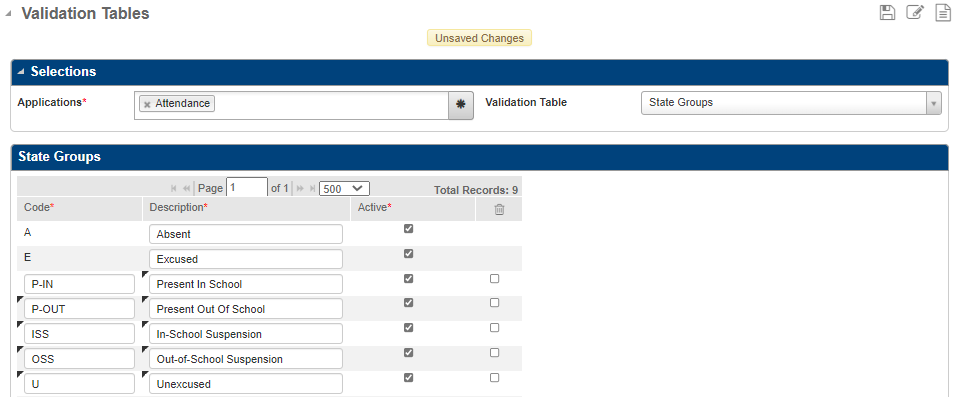
Task: Edit the Out-of-School Suspension description field
Action: [x=246, y=359]
